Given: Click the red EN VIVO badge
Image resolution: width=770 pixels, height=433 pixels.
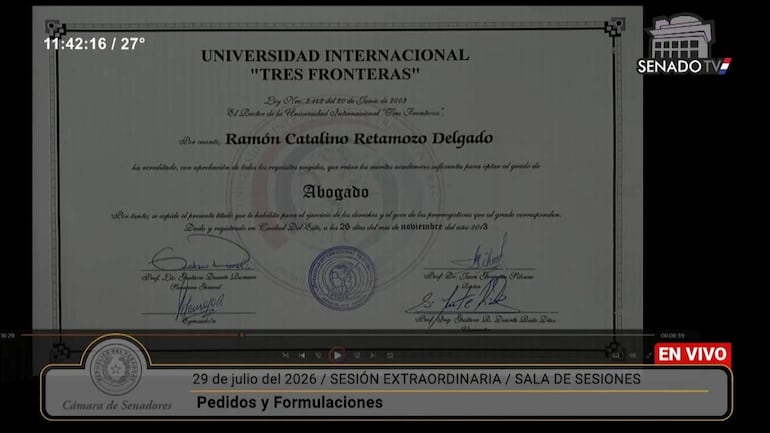Looking at the screenshot, I should point(692,354).
